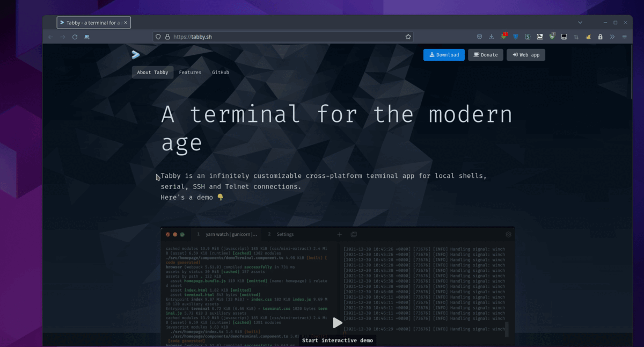Save page to Pocket
The width and height of the screenshot is (644, 347).
[479, 37]
